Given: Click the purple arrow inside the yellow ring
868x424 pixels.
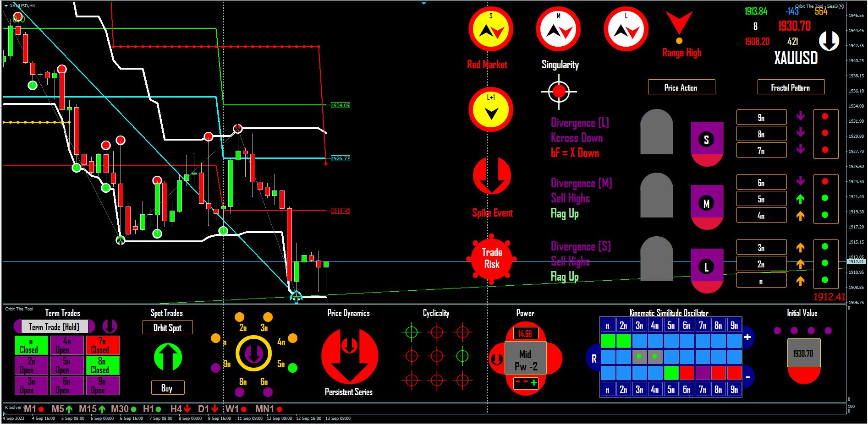Looking at the screenshot, I should tap(253, 353).
